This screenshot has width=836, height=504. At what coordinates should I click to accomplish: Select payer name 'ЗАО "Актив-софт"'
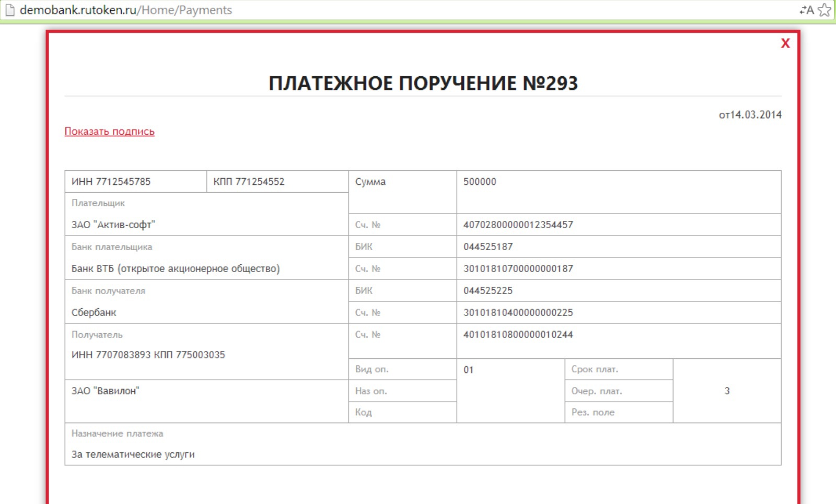click(113, 225)
